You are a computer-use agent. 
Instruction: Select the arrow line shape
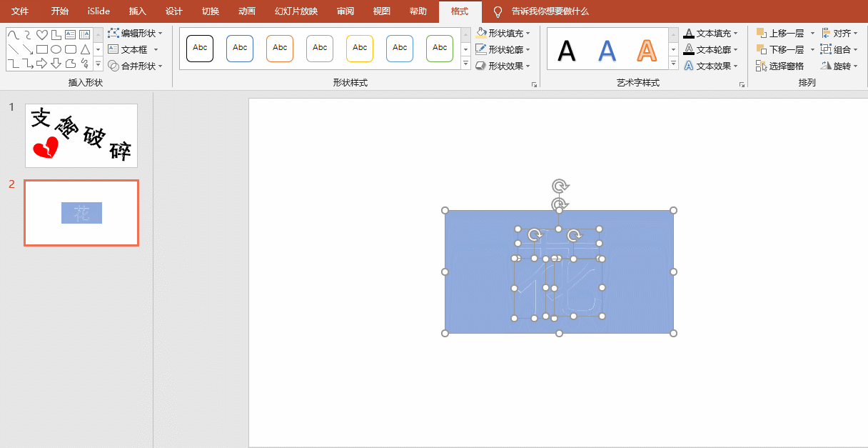(x=28, y=49)
